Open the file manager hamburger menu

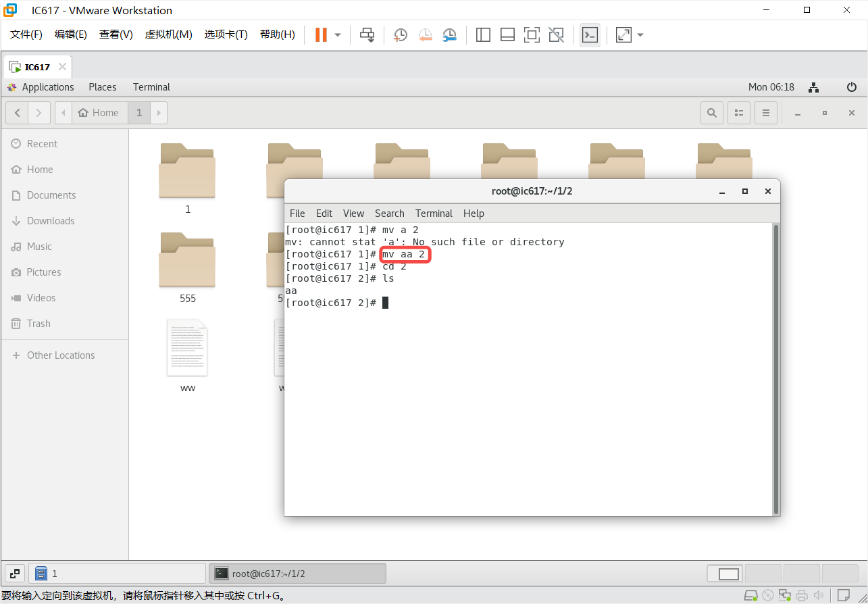pos(766,113)
